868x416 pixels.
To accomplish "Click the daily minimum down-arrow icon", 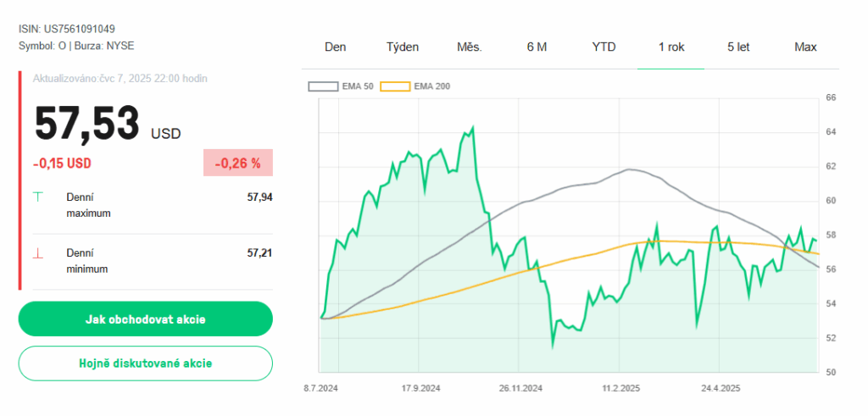I will tap(37, 252).
